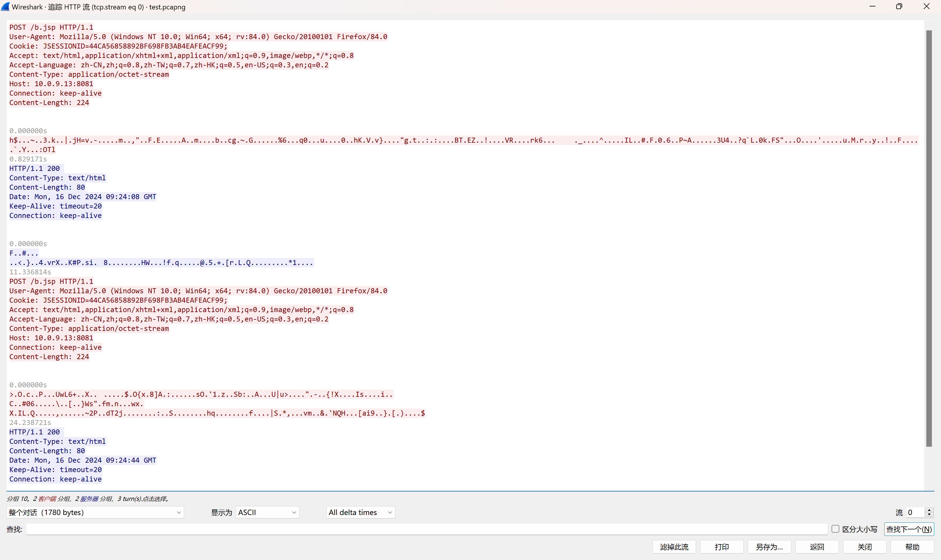Image resolution: width=941 pixels, height=560 pixels.
Task: Minimize the Follow HTTP Stream window
Action: pos(872,6)
